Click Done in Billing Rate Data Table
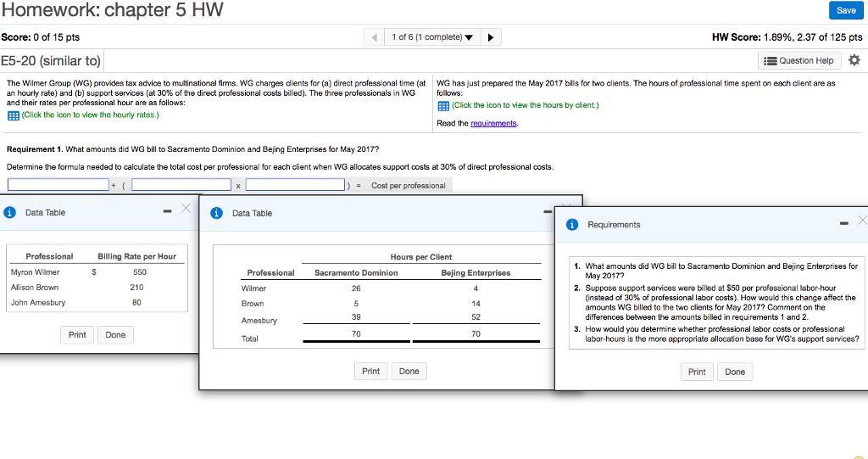The width and height of the screenshot is (868, 459). tap(115, 334)
